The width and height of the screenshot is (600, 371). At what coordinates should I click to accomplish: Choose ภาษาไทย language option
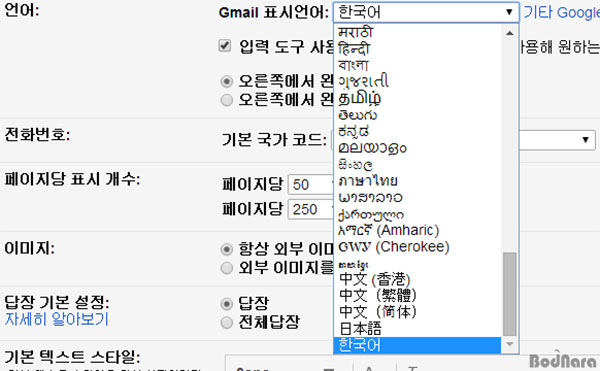coord(368,181)
